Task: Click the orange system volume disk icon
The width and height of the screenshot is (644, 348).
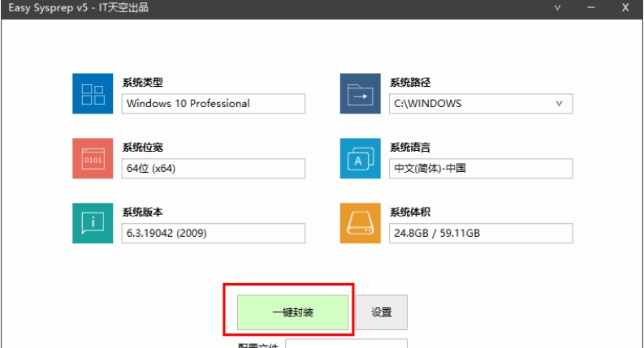Action: click(x=361, y=223)
